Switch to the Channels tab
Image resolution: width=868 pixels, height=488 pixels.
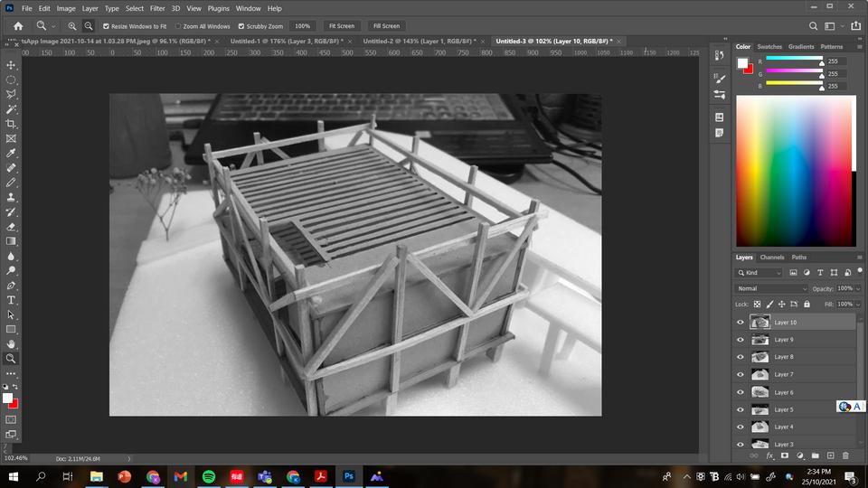771,258
